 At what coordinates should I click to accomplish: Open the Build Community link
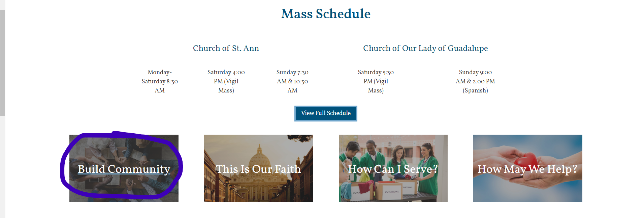[124, 169]
